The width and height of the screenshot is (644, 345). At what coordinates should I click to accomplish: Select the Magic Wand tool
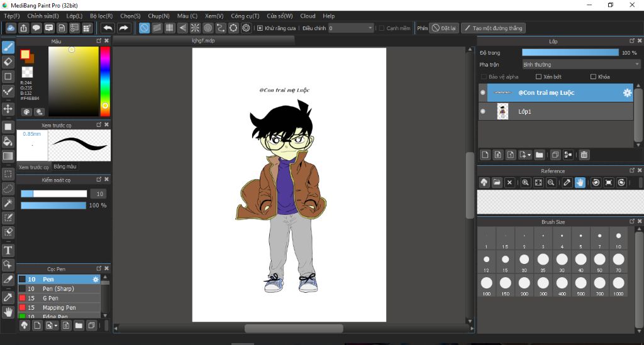(8, 203)
